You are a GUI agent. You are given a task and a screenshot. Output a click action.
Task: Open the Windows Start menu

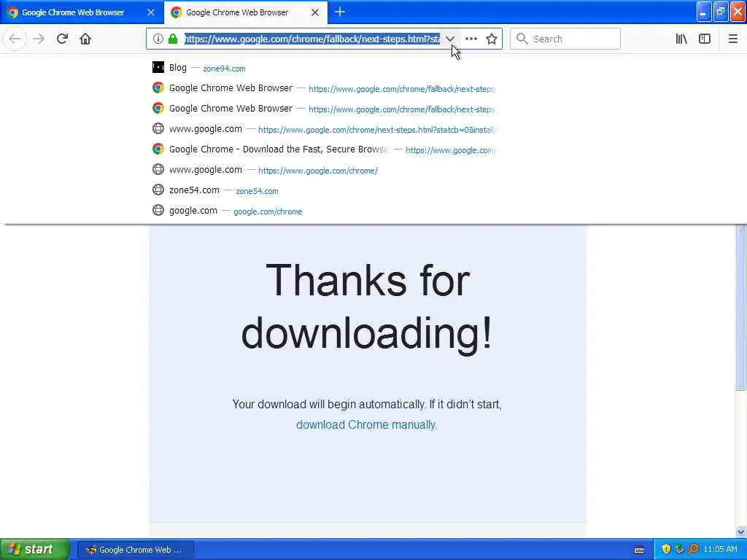[x=34, y=549]
